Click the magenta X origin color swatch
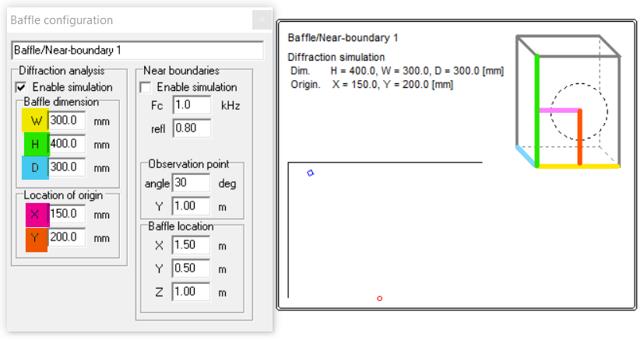 34,214
